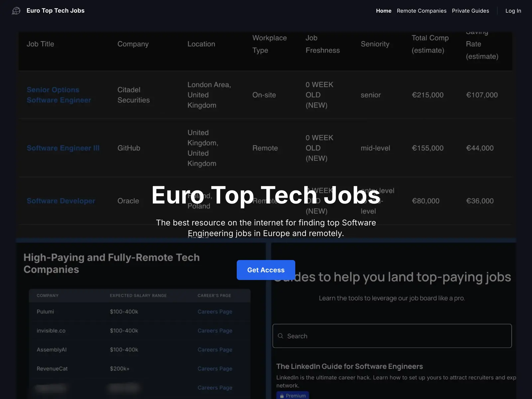Viewport: 532px width, 399px height.
Task: Click the €215,000 total comp value
Action: [428, 95]
